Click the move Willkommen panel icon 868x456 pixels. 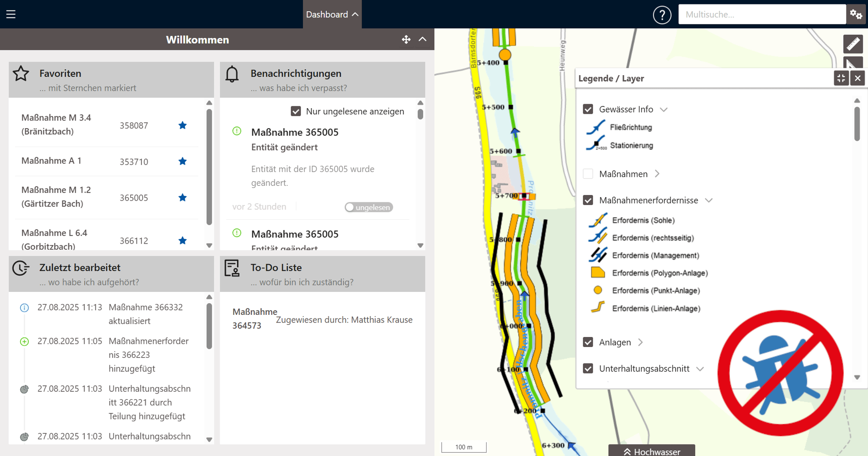406,40
